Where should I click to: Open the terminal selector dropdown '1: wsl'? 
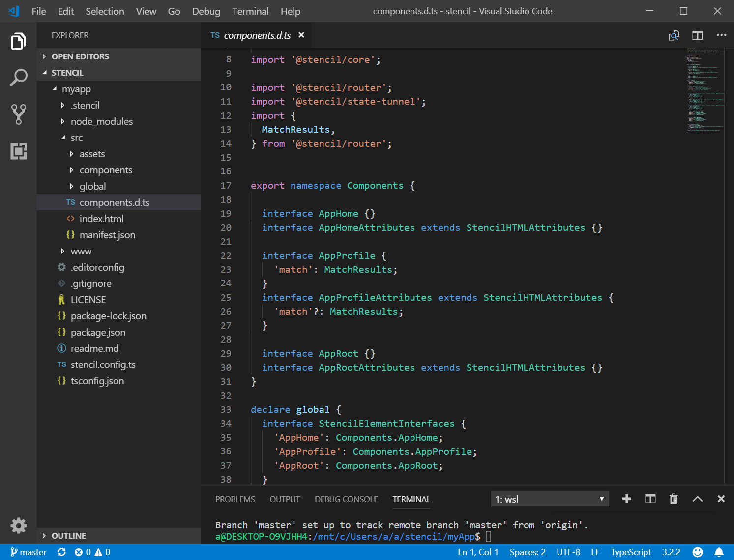550,499
